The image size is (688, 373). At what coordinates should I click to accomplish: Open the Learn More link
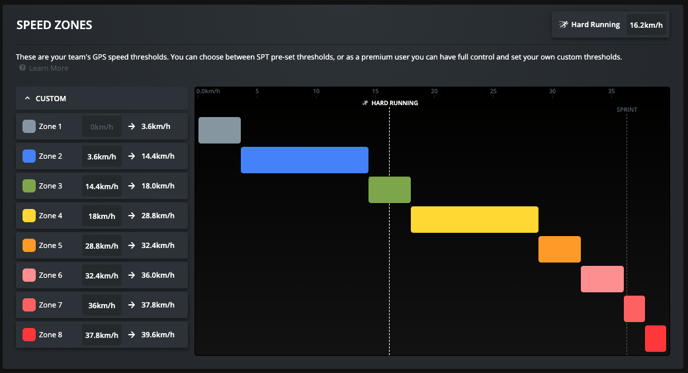coord(48,68)
